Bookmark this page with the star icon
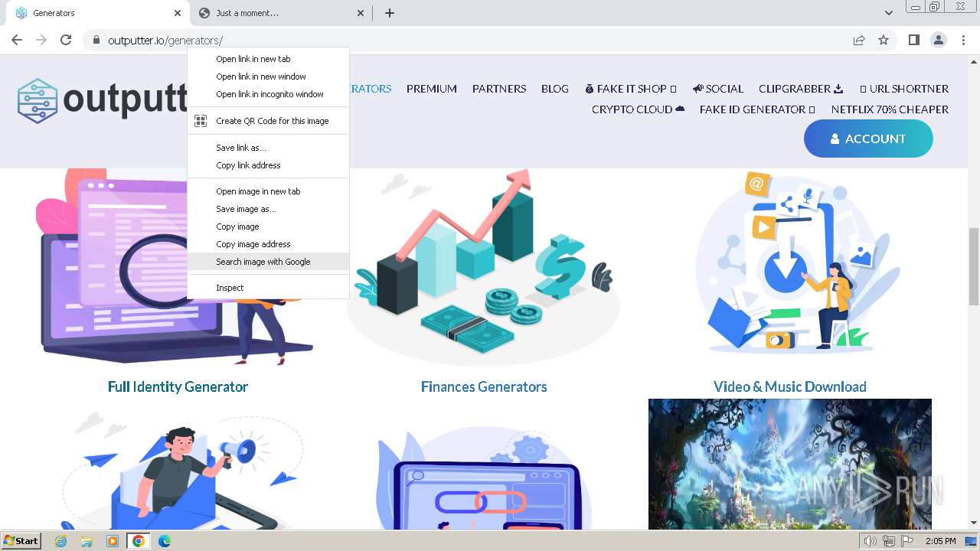 [884, 40]
